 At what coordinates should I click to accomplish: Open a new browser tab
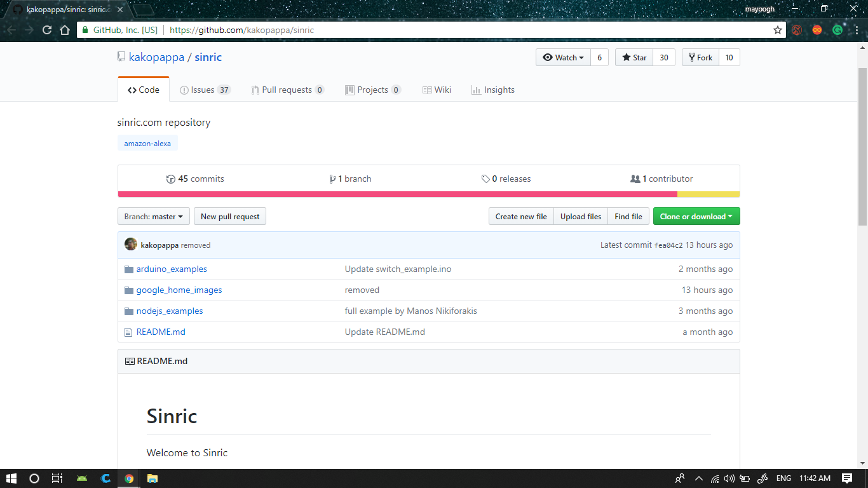click(145, 10)
